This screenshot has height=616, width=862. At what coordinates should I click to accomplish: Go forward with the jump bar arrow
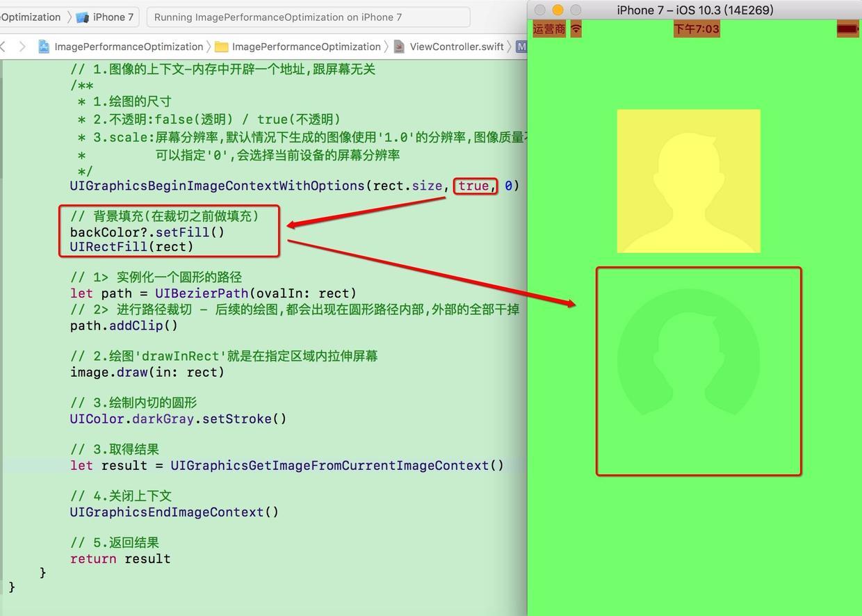tap(22, 47)
